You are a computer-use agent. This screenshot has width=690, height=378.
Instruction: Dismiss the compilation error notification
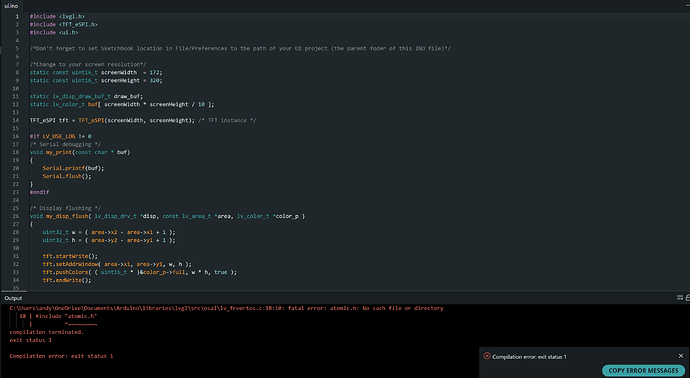coord(681,356)
